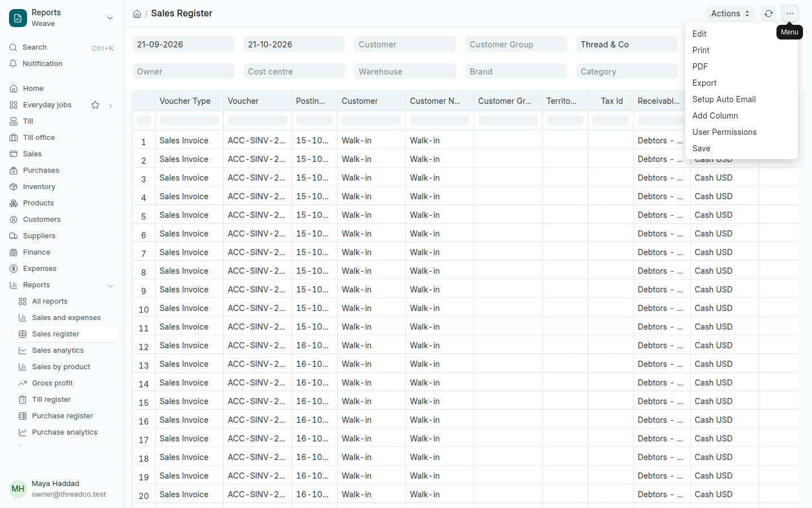Click the Reports Weave app logo icon
Viewport: 812px width, 508px height.
point(18,18)
